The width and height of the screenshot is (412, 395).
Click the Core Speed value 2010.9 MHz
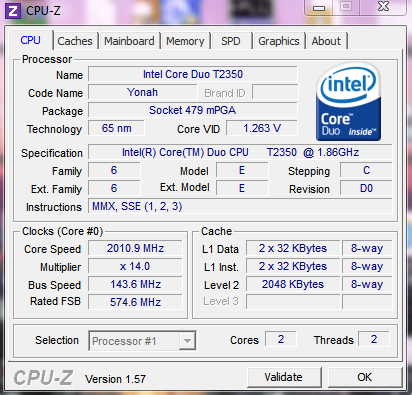[x=135, y=248]
